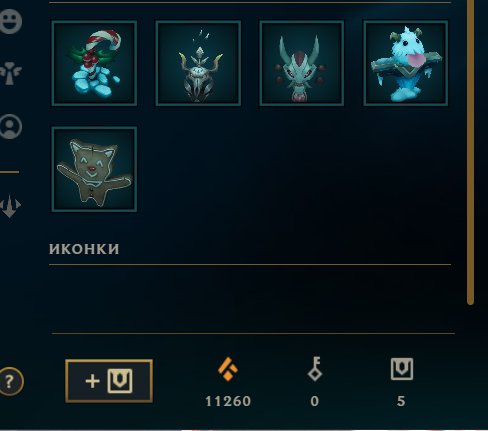Viewport: 488px width, 431px height.
Task: Click the chest emblem inside the add button
Action: point(120,381)
